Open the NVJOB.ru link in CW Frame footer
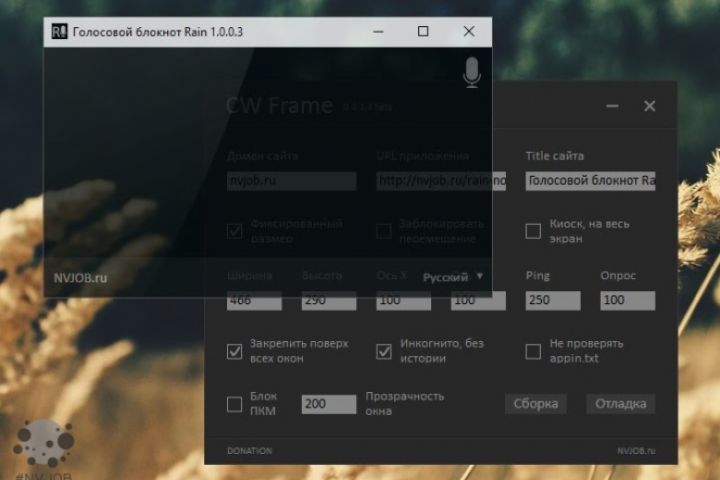The image size is (720, 480). (636, 451)
